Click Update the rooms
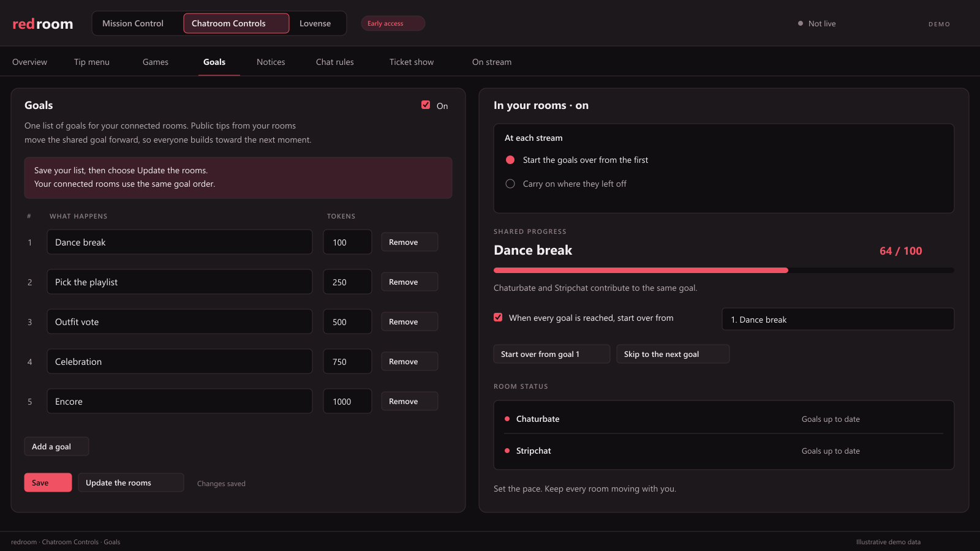 pos(130,482)
